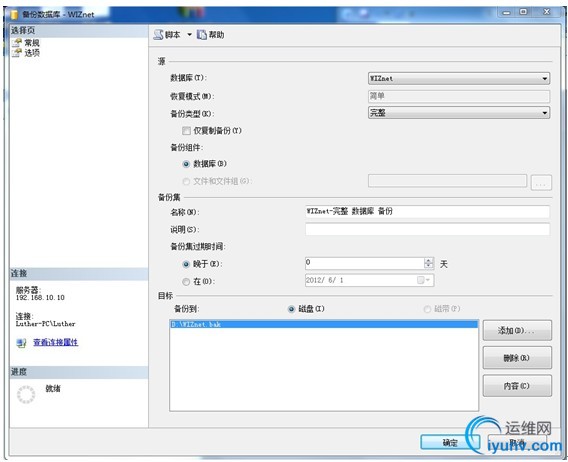Select the expire on date (在) radio

[186, 282]
